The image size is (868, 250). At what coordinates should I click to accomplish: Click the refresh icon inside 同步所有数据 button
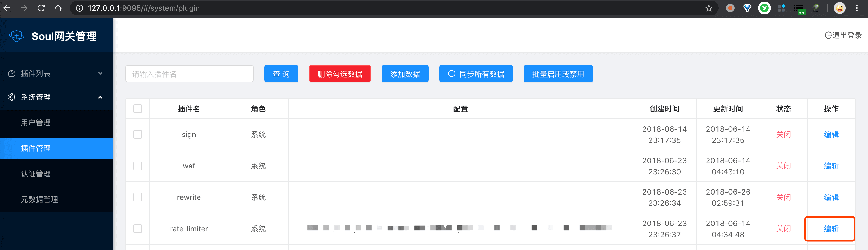(x=451, y=73)
